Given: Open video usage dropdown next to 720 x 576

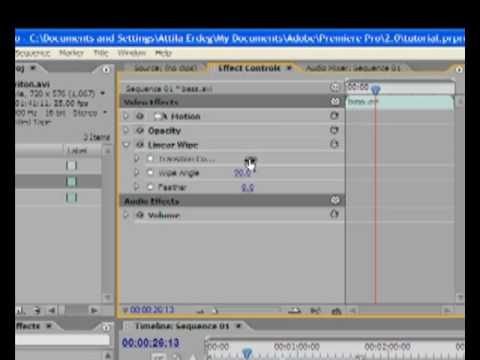Looking at the screenshot, I should (103, 93).
